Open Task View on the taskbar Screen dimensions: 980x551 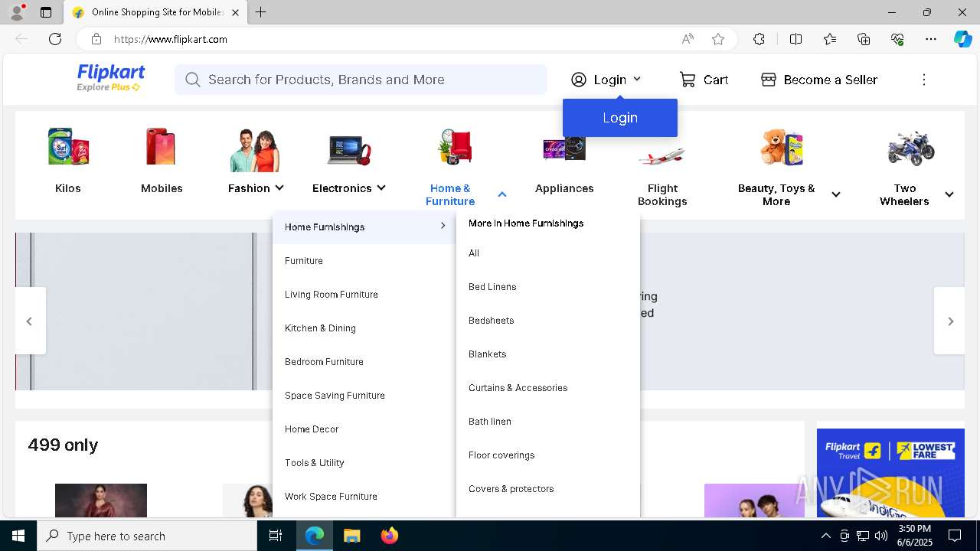(276, 536)
